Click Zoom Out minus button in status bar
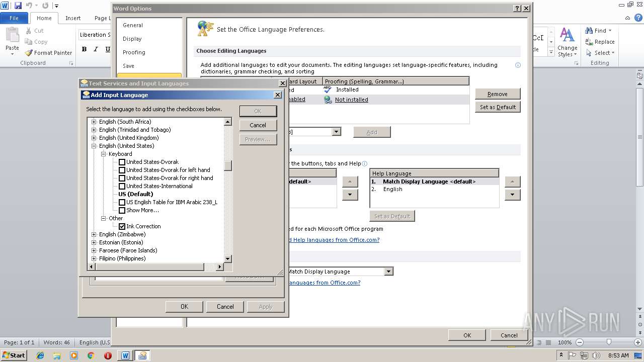Screen dimensions: 644x362 click(579, 342)
